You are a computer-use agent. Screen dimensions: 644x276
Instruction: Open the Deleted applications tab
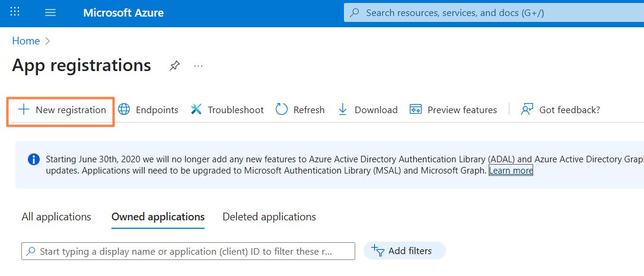269,217
